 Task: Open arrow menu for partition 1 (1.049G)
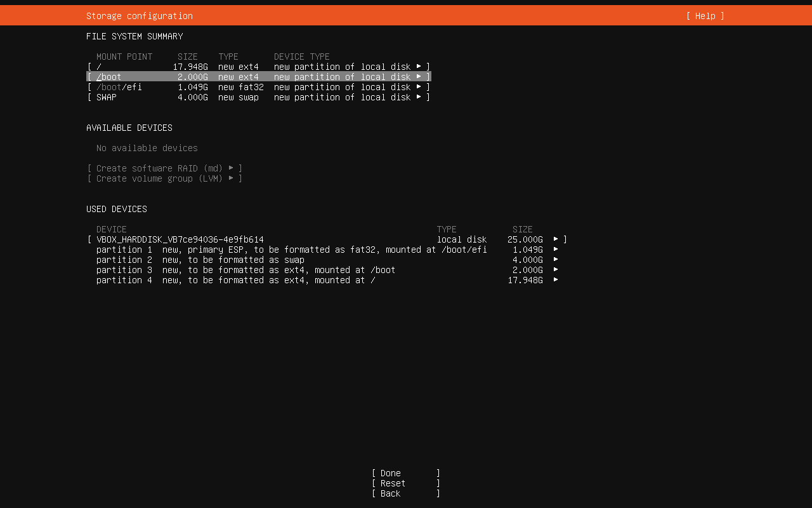click(x=556, y=250)
